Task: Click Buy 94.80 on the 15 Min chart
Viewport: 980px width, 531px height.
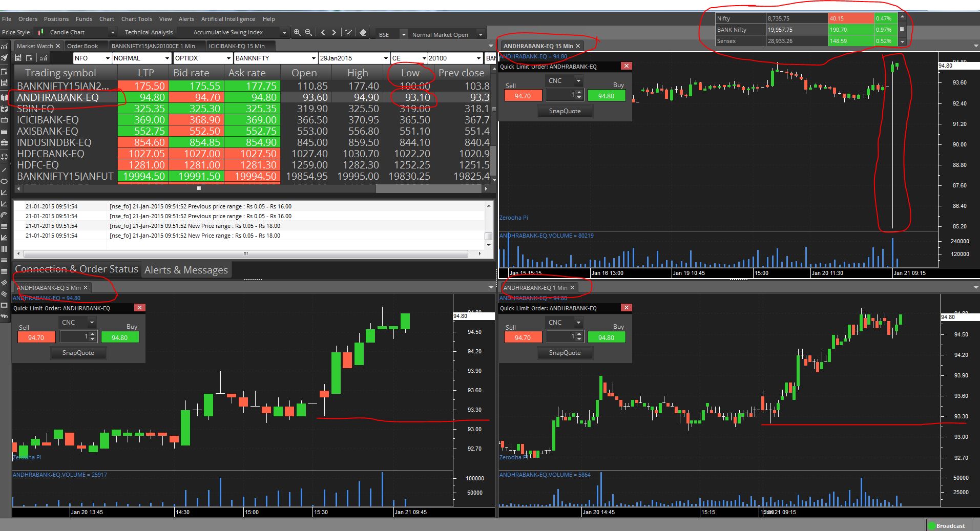Action: coord(606,96)
